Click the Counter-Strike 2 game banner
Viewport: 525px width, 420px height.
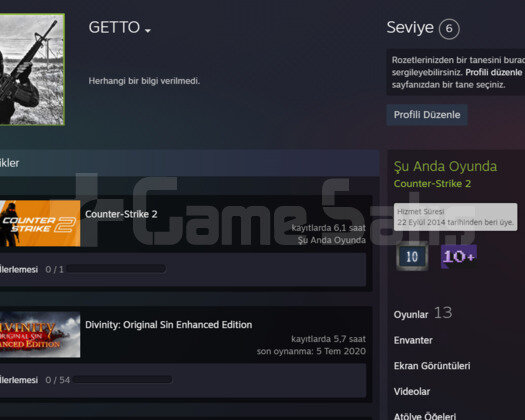[x=40, y=223]
